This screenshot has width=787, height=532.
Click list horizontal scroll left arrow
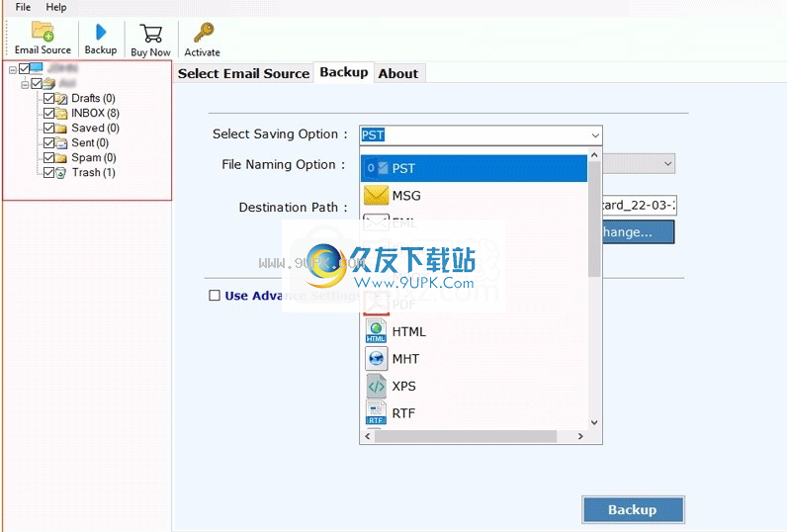pyautogui.click(x=368, y=436)
